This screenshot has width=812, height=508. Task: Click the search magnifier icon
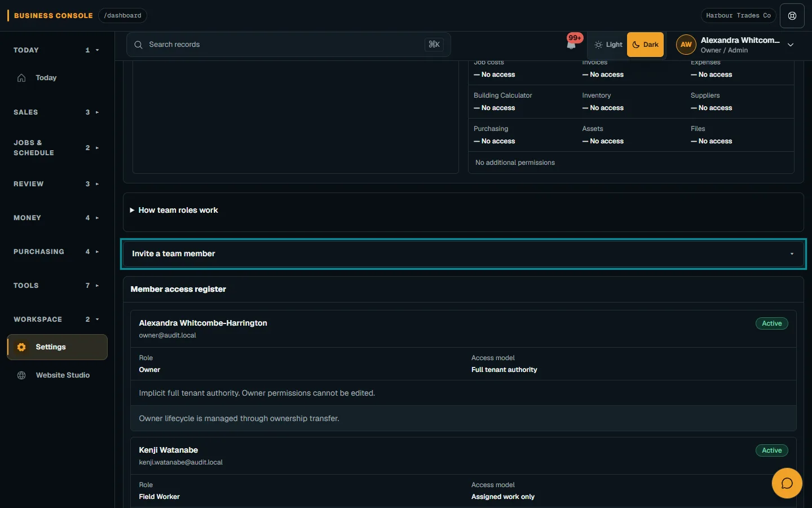click(138, 45)
